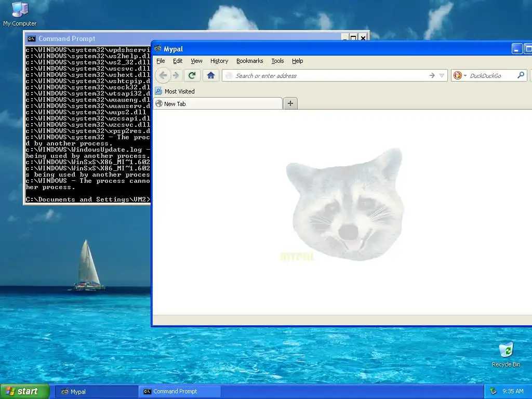Open the Bookmarks menu
Image resolution: width=532 pixels, height=399 pixels.
(x=250, y=61)
